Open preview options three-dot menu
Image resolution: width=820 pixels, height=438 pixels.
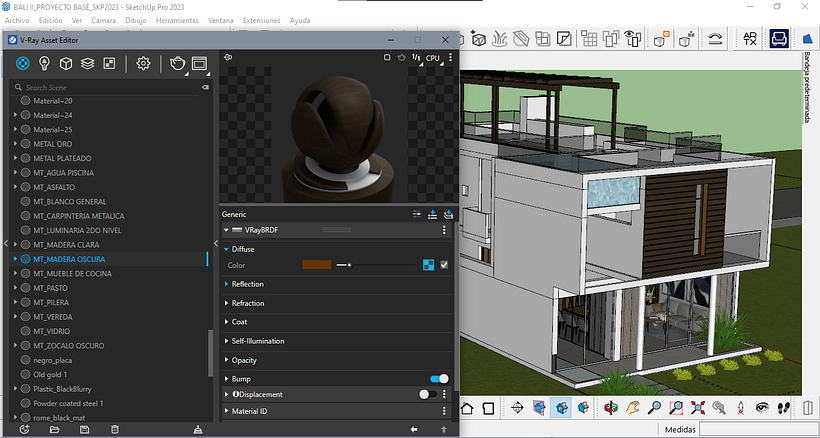(x=450, y=57)
